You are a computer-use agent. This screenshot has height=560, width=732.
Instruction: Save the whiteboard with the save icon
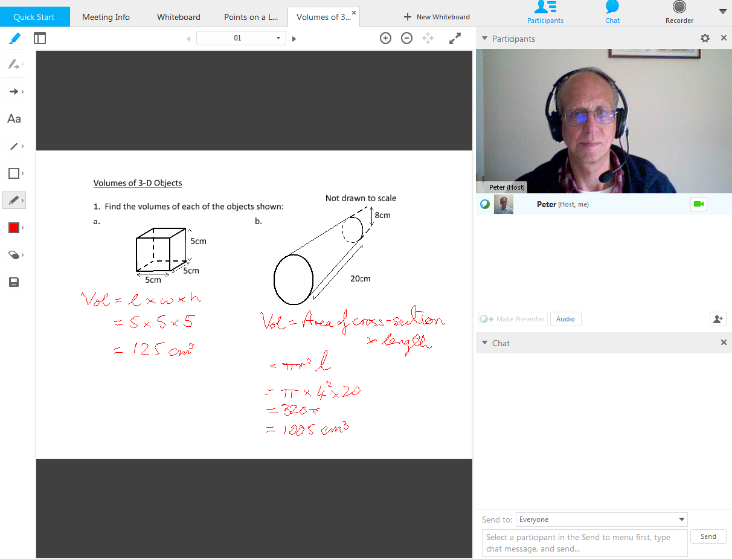pyautogui.click(x=14, y=282)
